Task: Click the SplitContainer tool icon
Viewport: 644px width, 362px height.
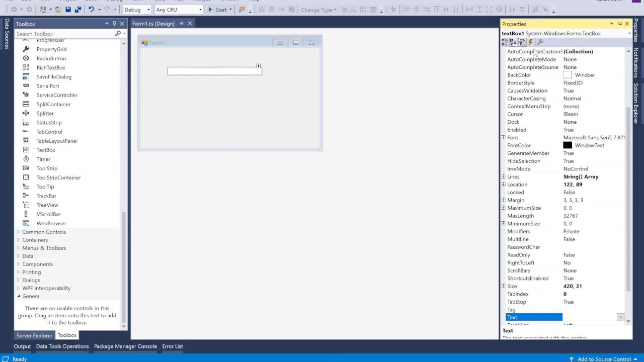Action: (x=26, y=104)
